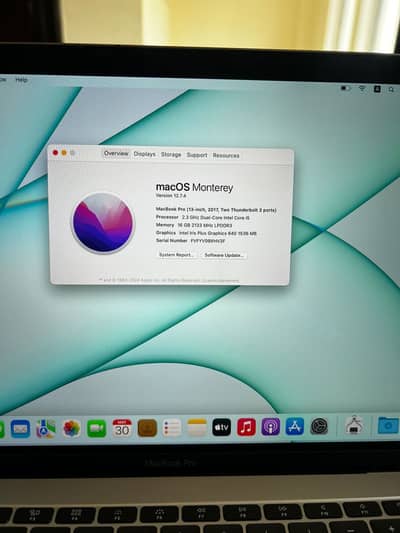Screen dimensions: 400x533
Task: Open the input source menu bar icon
Action: 377,89
